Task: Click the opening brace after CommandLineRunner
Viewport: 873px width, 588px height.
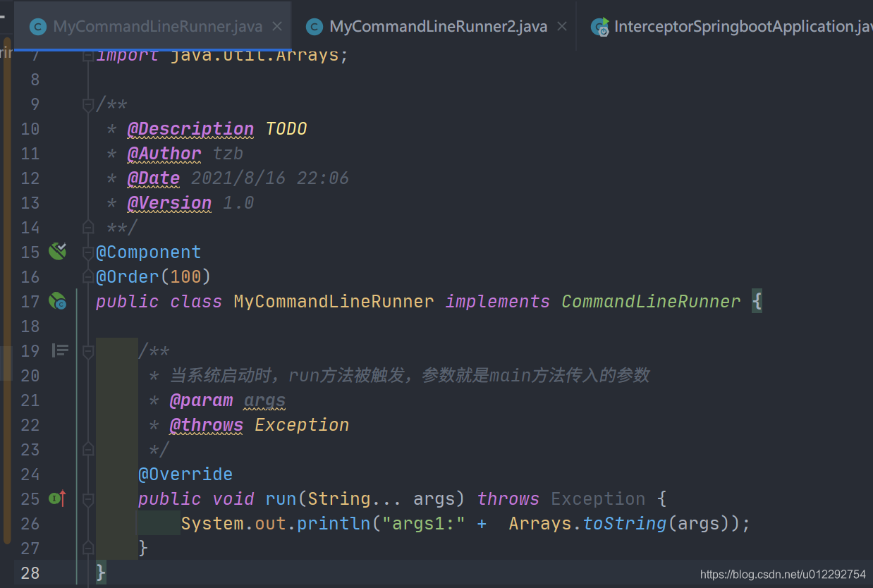Action: (757, 302)
